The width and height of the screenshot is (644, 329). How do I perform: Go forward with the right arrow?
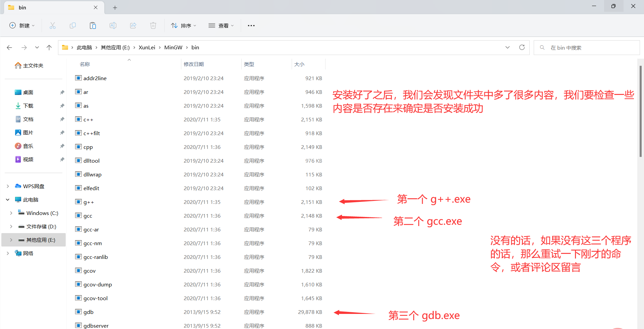24,48
